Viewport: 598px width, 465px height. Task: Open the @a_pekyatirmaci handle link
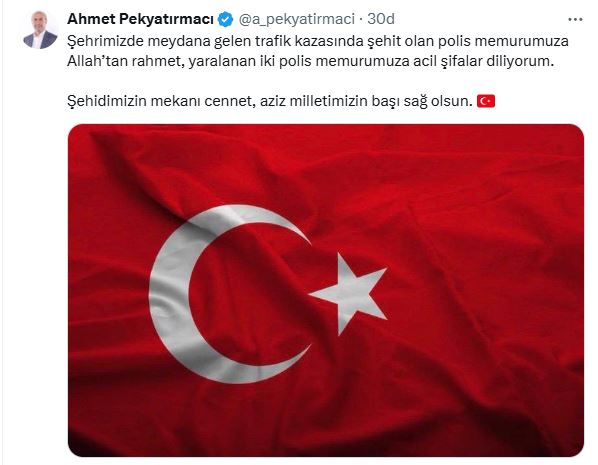(x=297, y=19)
